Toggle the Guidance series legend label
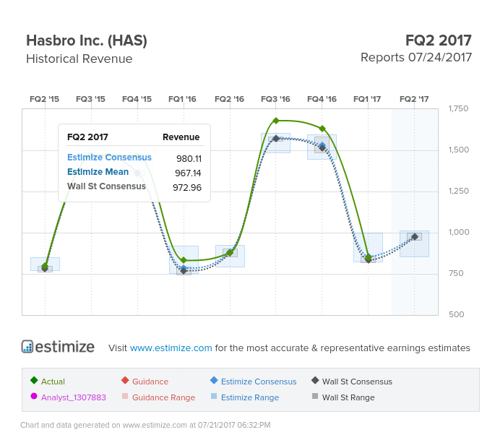 click(x=150, y=382)
